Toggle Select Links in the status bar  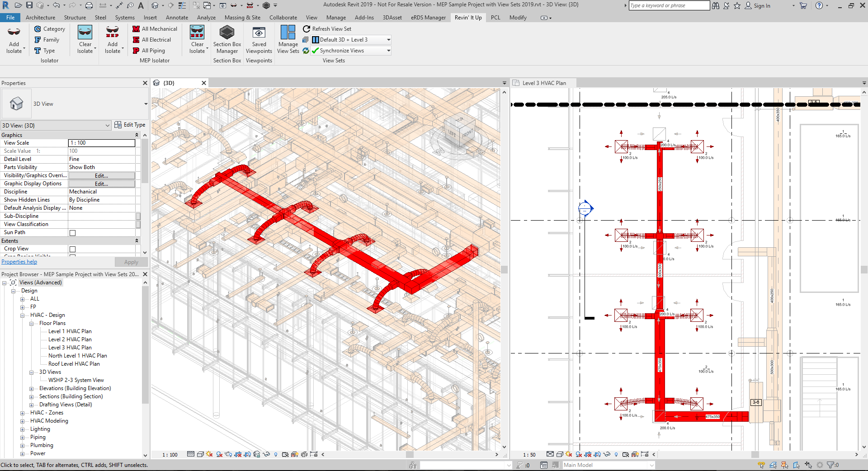(762, 465)
